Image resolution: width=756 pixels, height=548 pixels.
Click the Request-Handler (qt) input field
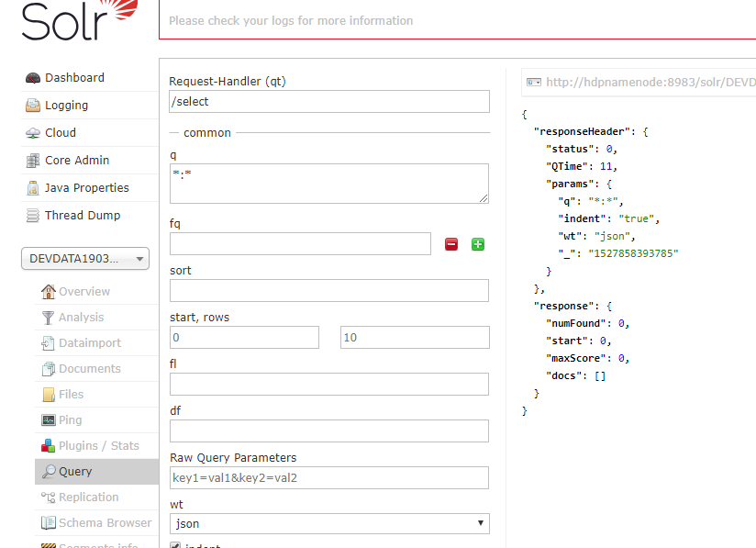click(329, 101)
